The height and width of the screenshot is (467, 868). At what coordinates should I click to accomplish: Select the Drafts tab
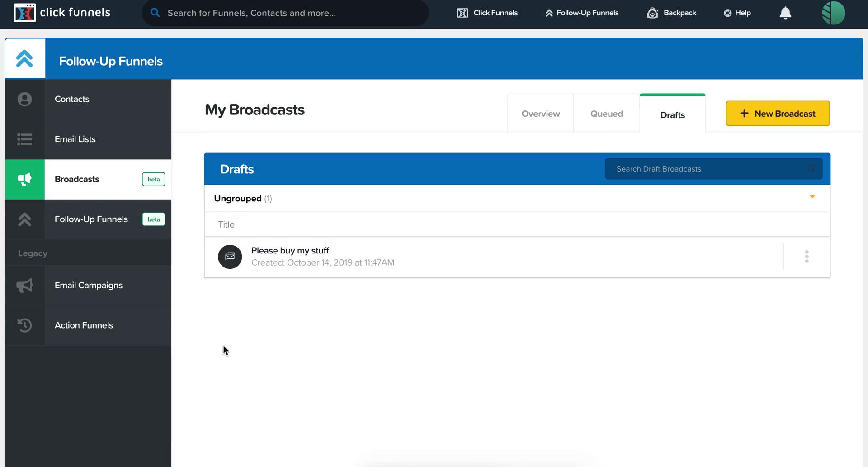(673, 114)
